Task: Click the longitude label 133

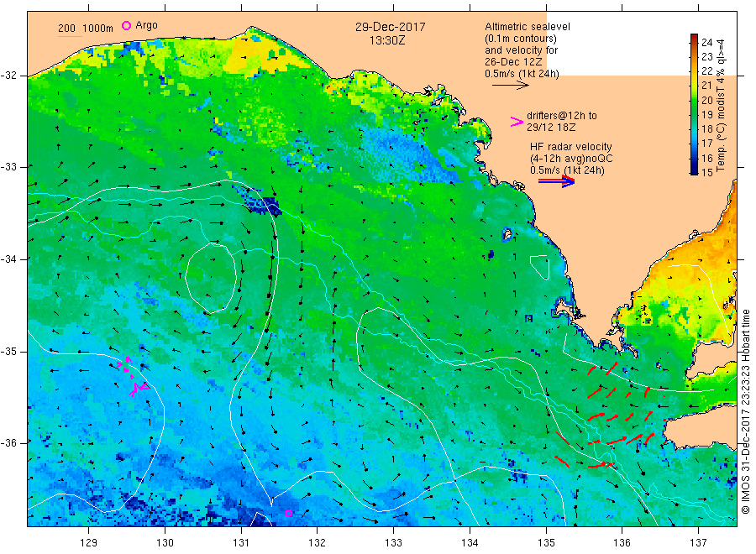Action: tap(393, 543)
